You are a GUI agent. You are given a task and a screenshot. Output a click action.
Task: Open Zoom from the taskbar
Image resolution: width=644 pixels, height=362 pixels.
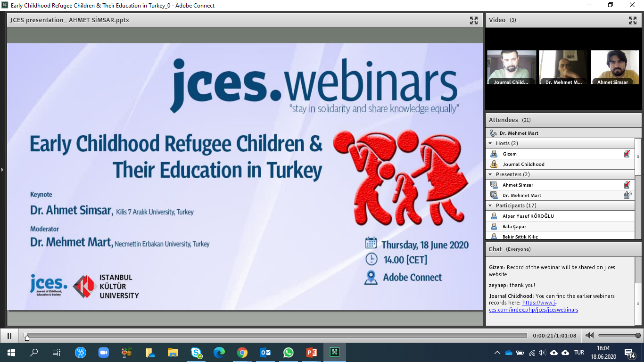pos(103,353)
